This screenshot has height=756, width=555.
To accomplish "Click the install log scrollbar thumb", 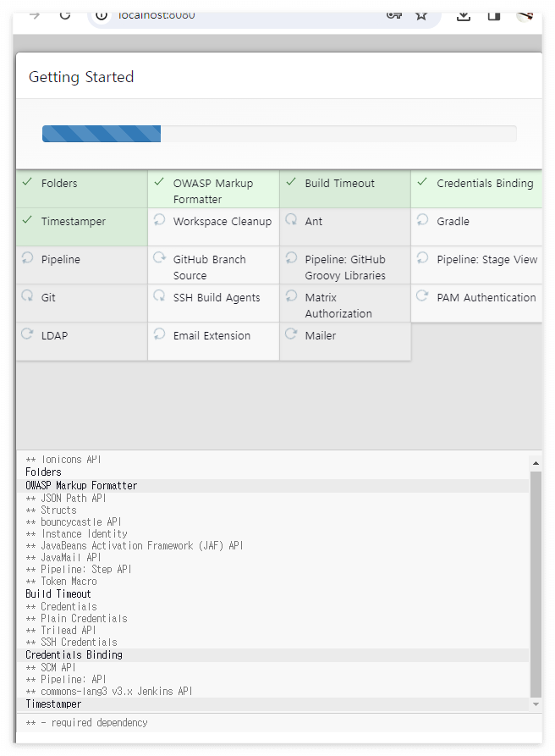I will (x=536, y=584).
